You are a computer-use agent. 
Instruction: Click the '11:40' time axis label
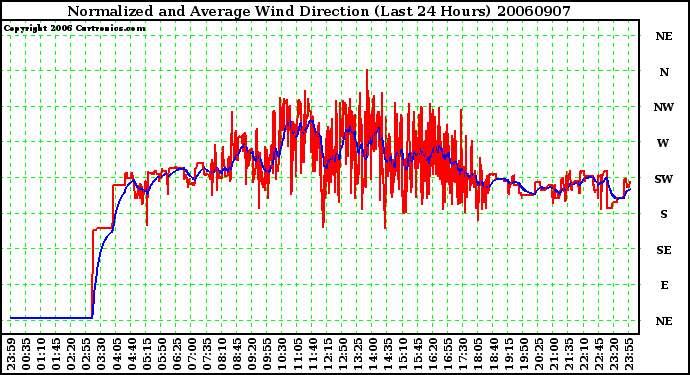(x=313, y=354)
